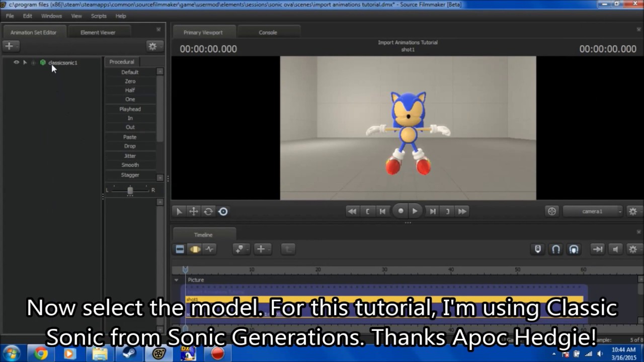Open Steam from the taskbar
Viewport: 644px width, 362px height.
pyautogui.click(x=129, y=353)
